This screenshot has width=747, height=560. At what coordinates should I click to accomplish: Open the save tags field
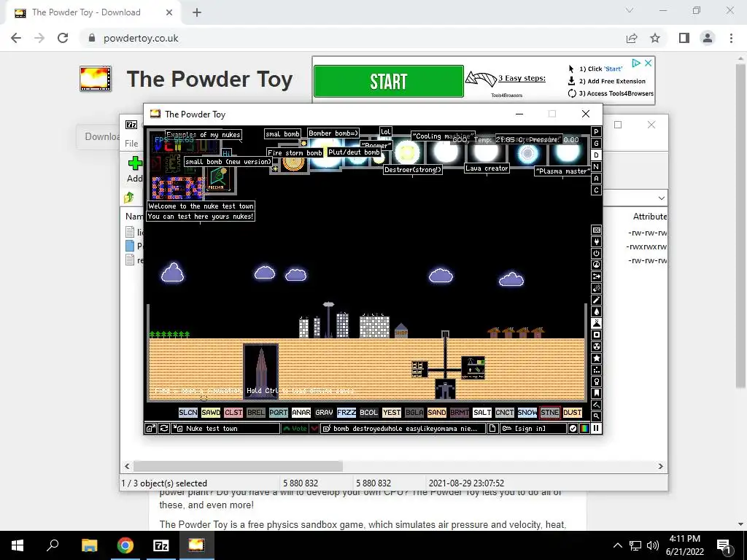point(403,429)
